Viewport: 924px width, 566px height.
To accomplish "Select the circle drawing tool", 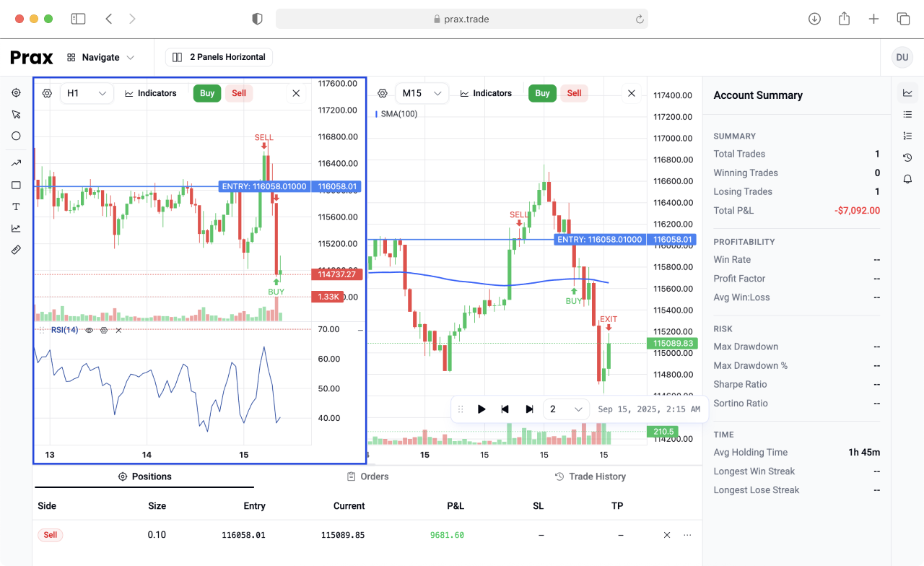I will coord(16,136).
